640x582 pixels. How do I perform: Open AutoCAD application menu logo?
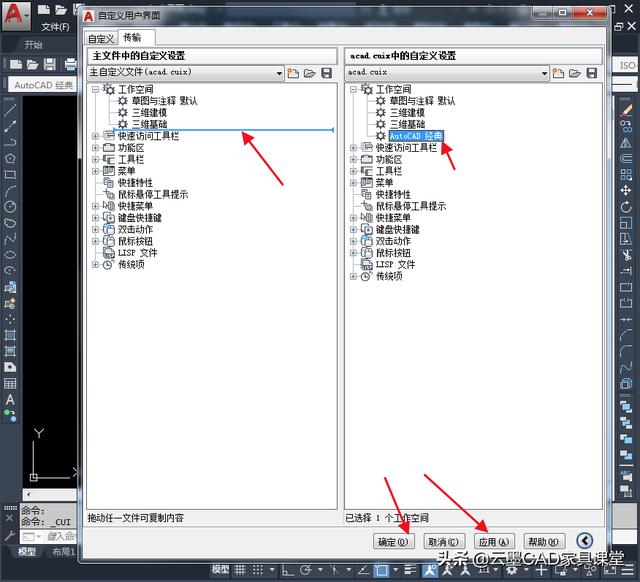coord(16,15)
